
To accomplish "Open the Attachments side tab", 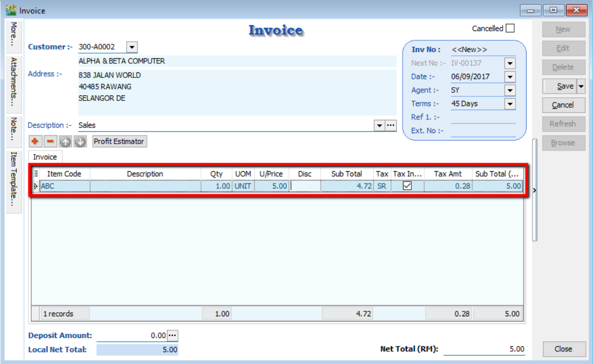I will tap(14, 84).
